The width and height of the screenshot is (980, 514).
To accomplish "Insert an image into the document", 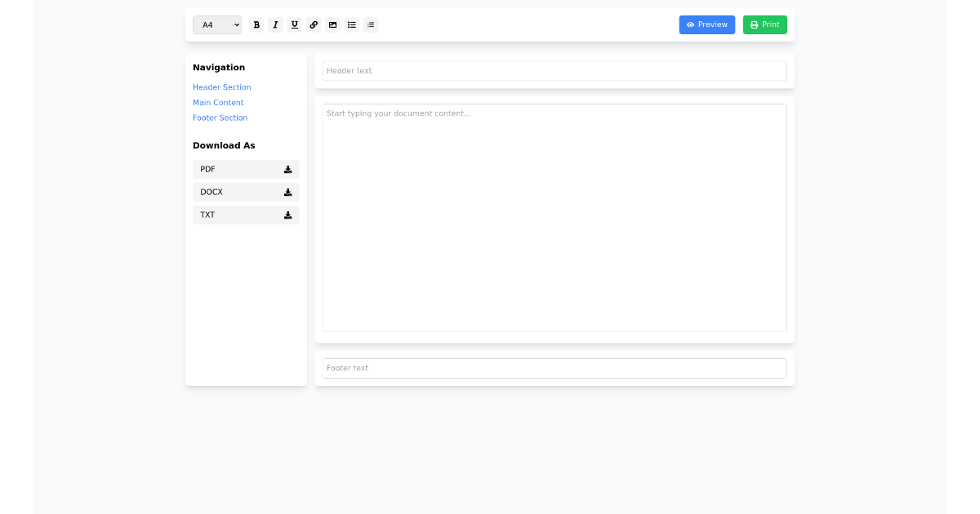I will [x=332, y=24].
